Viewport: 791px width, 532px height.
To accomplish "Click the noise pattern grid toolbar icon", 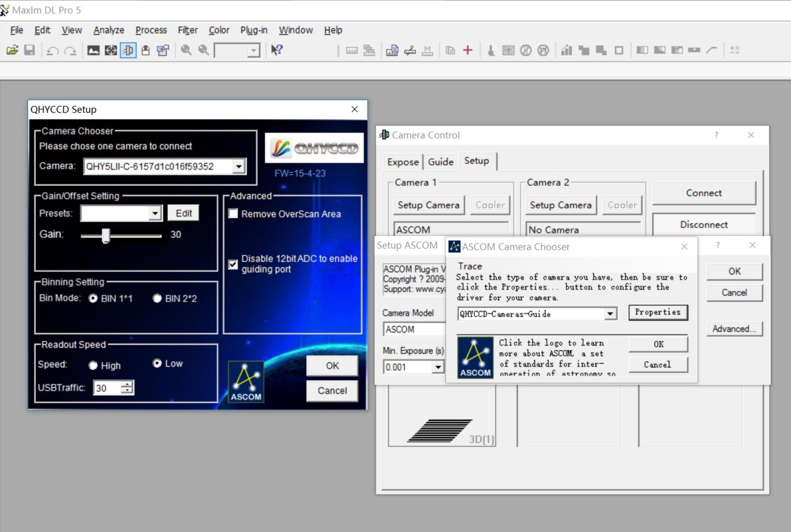I will tap(508, 50).
